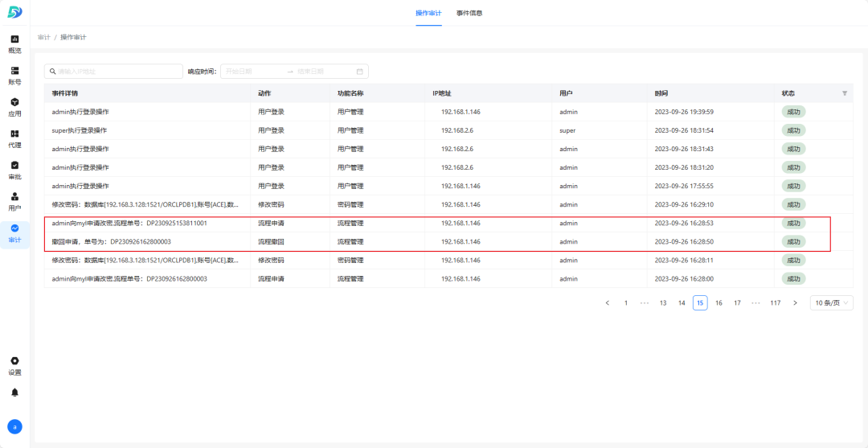Click the app logo in the sidebar
This screenshot has width=868, height=448.
[x=15, y=12]
